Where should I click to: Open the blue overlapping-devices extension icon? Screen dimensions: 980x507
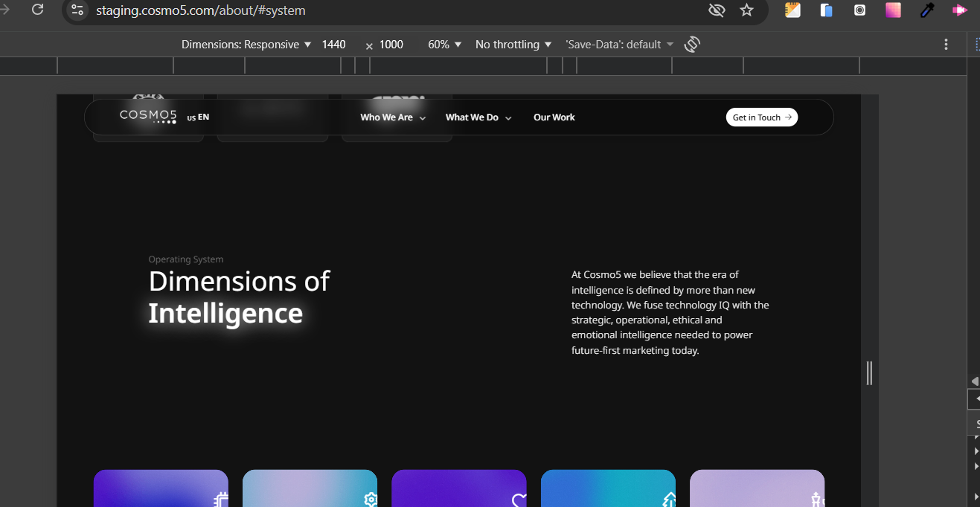point(827,10)
